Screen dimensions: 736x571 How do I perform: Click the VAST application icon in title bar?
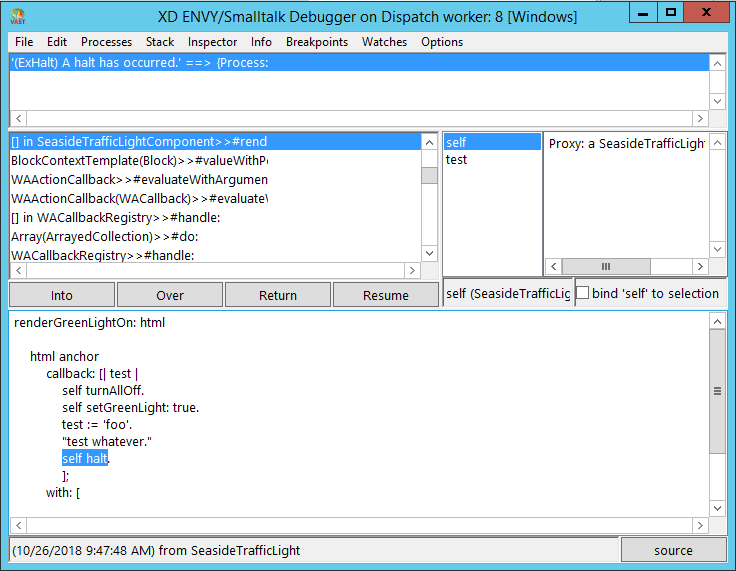click(x=17, y=16)
